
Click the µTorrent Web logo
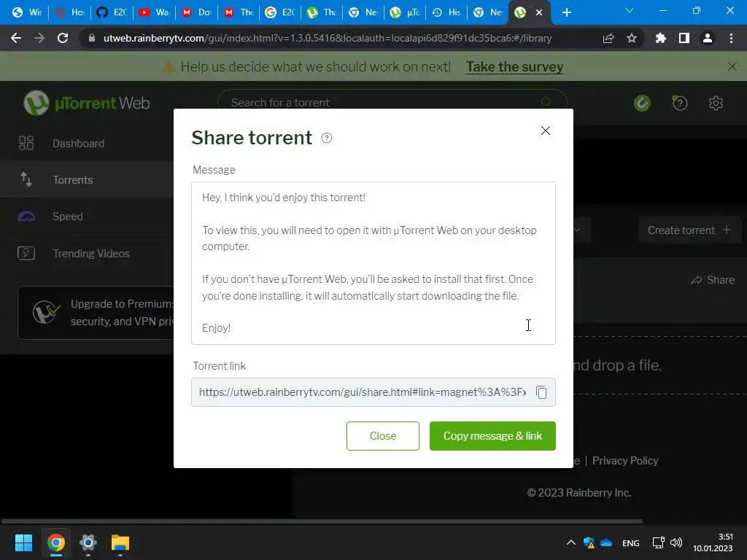point(87,103)
